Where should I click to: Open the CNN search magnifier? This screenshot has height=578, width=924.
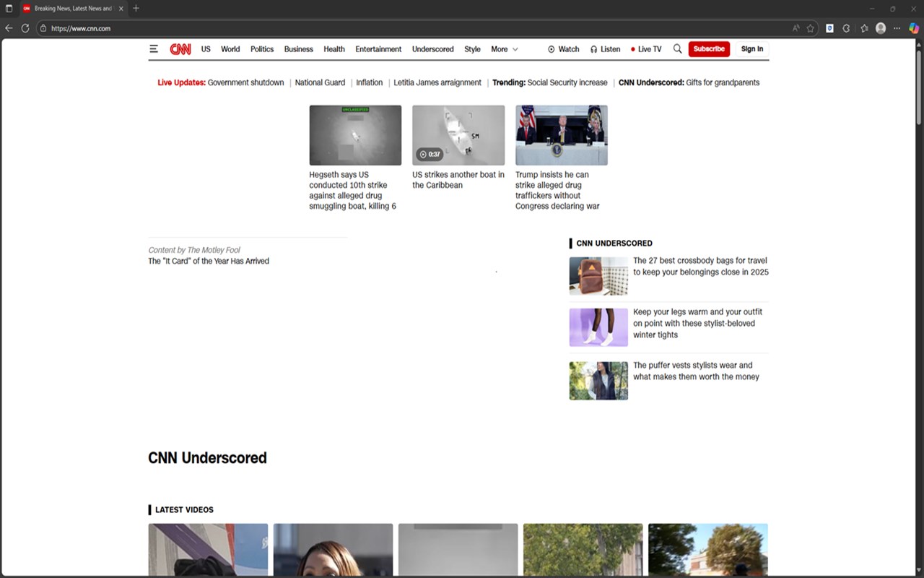(x=677, y=49)
